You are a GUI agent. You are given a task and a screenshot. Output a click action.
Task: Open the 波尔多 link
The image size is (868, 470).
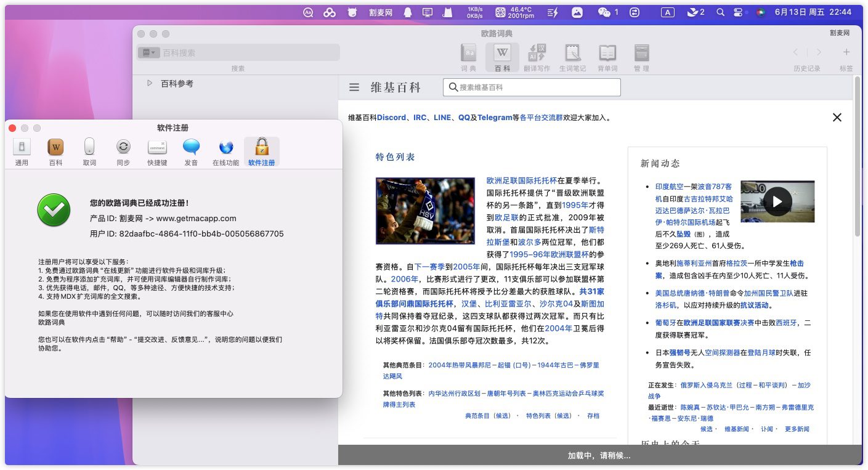click(x=529, y=242)
